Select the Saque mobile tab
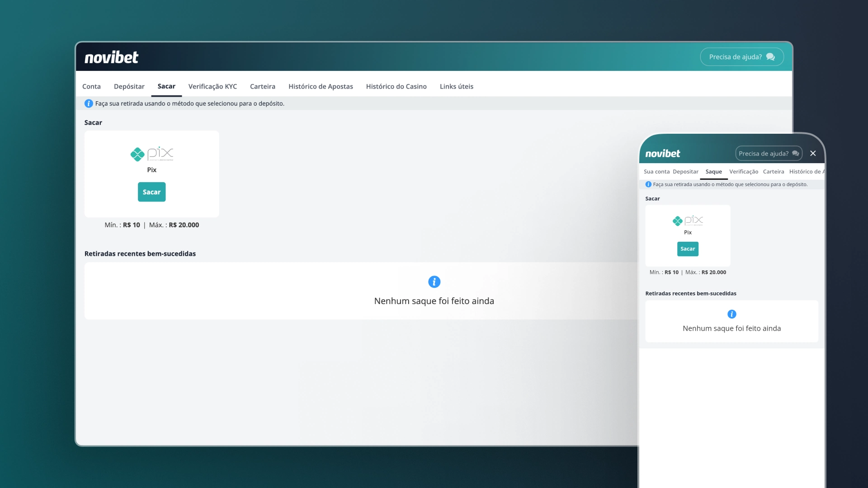The width and height of the screenshot is (868, 488). pyautogui.click(x=714, y=172)
